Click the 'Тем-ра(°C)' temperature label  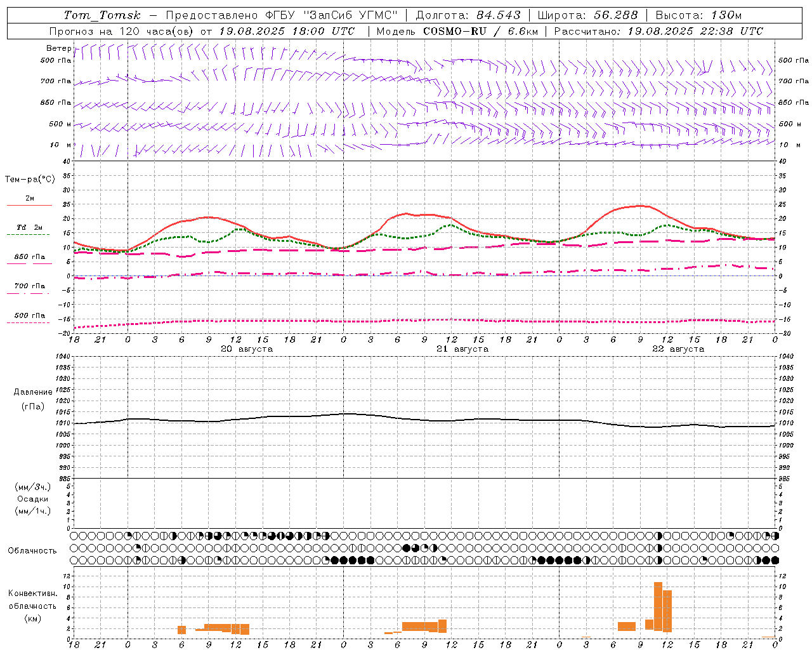(30, 180)
